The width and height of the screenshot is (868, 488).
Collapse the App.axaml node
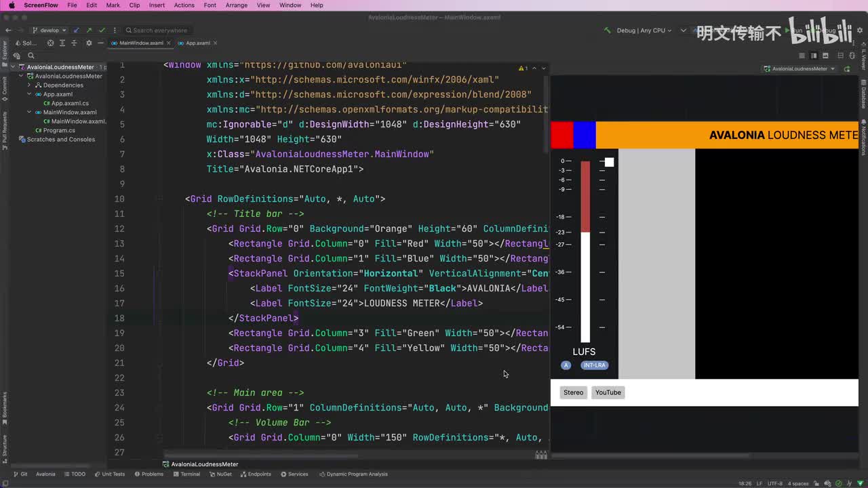coord(29,94)
